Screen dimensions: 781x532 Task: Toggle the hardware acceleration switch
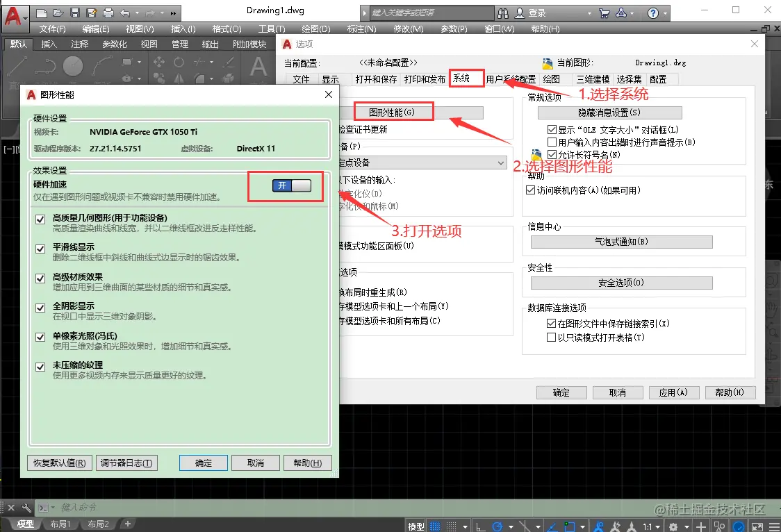click(x=291, y=185)
